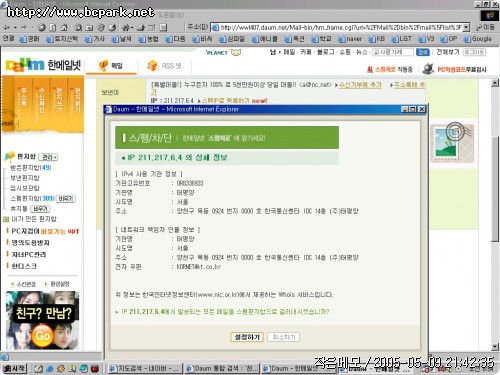
Task: Click the Daum search input field
Action: pyautogui.click(x=393, y=52)
